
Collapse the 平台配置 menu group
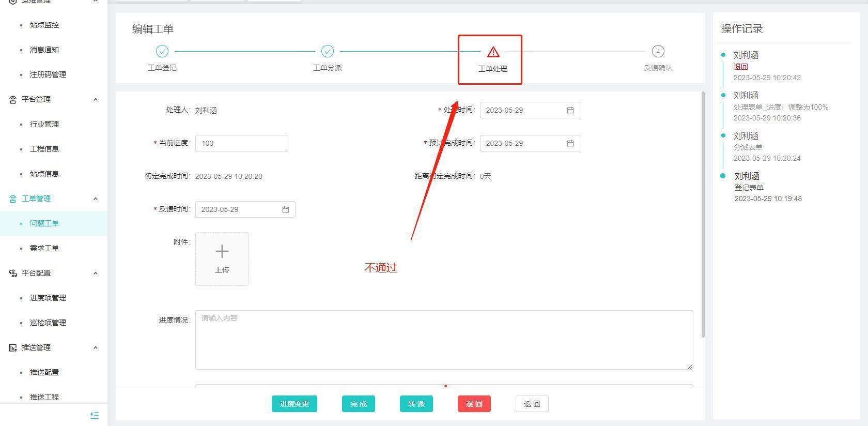coord(96,273)
